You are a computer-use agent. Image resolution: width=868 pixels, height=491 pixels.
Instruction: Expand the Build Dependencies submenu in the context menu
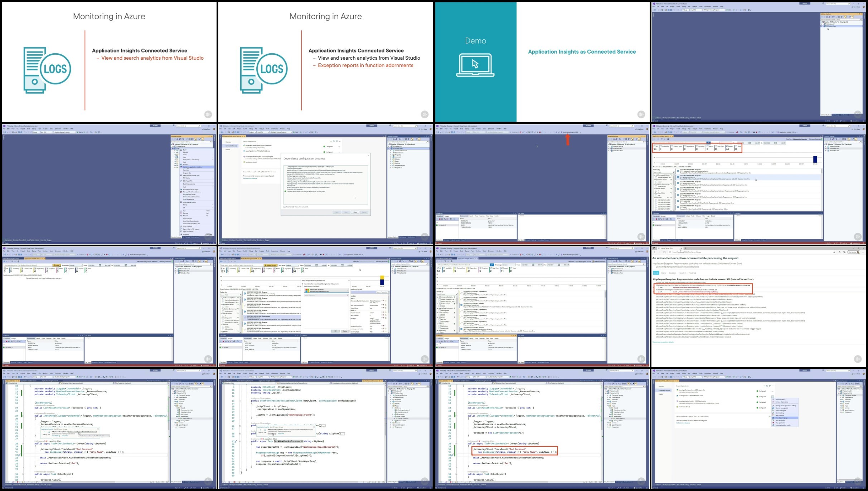(196, 184)
